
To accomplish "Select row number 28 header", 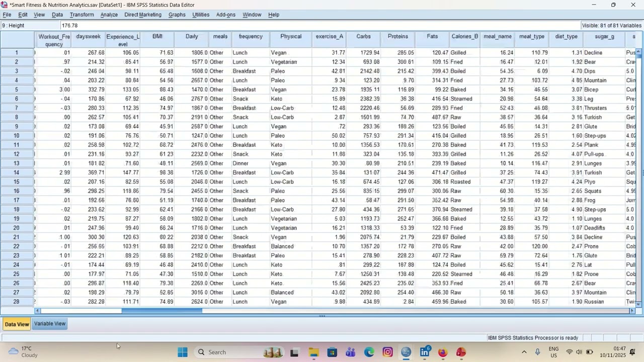I will click(x=17, y=302).
